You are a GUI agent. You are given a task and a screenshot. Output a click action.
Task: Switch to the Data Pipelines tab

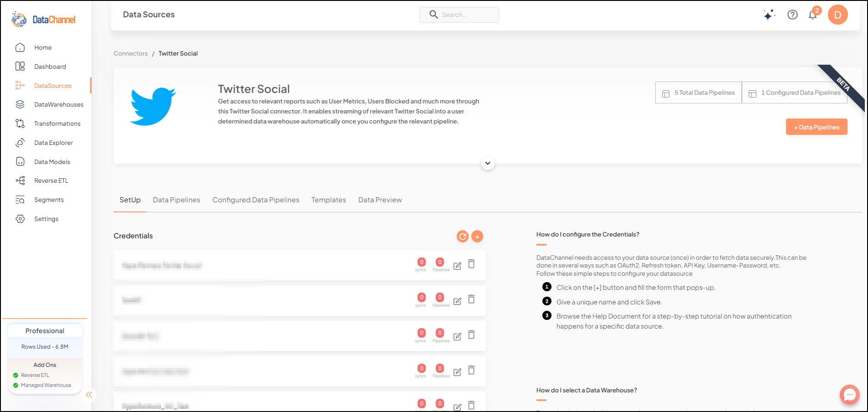(x=176, y=200)
